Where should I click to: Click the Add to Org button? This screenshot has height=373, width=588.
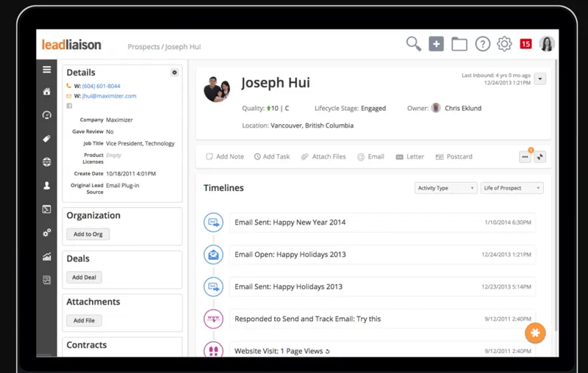coord(88,234)
